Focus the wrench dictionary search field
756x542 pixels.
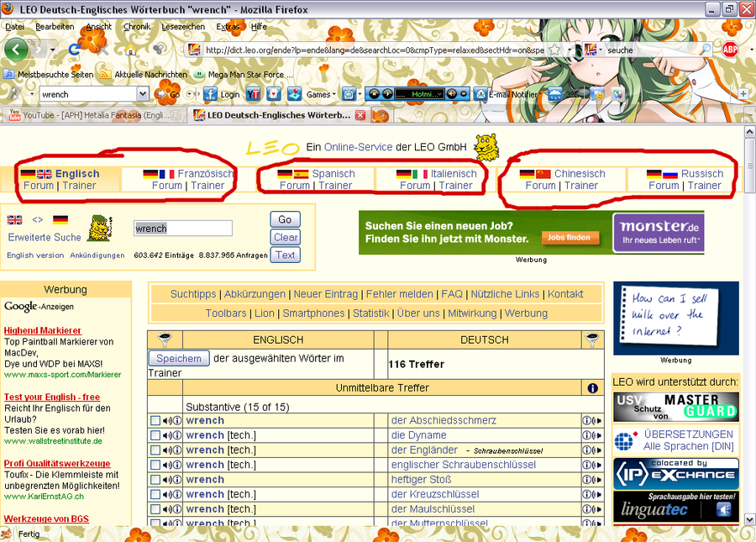[183, 228]
